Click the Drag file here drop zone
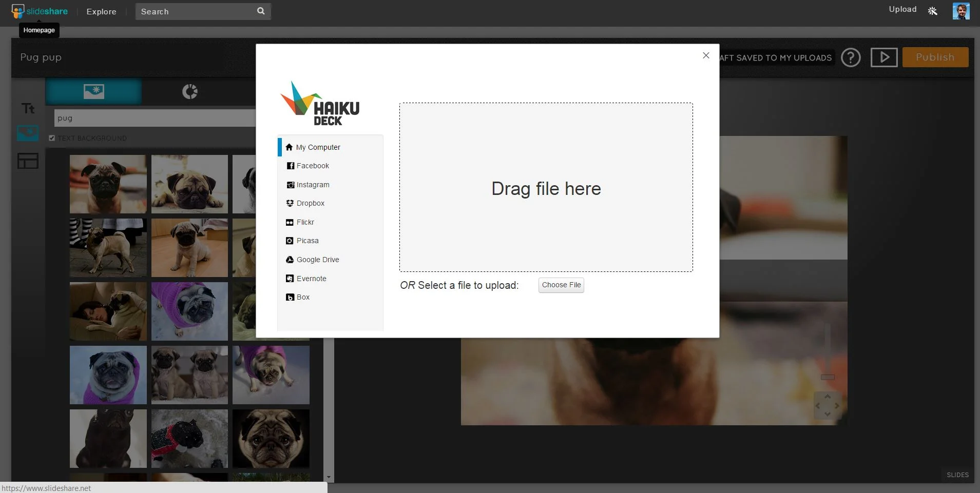Viewport: 980px width, 493px height. [x=546, y=187]
